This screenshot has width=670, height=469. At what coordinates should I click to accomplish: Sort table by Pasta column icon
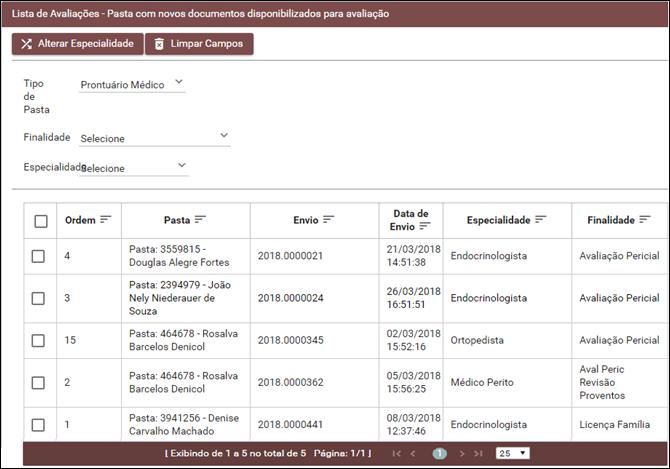click(200, 220)
